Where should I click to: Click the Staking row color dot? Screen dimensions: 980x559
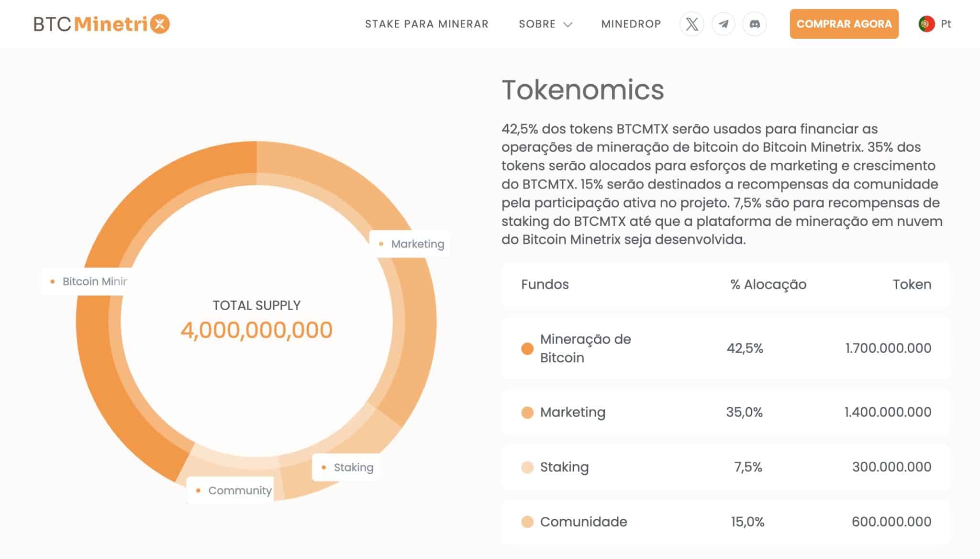point(527,467)
